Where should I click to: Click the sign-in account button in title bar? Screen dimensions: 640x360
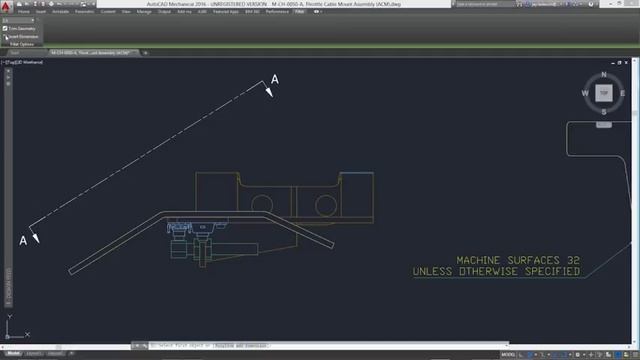click(544, 4)
